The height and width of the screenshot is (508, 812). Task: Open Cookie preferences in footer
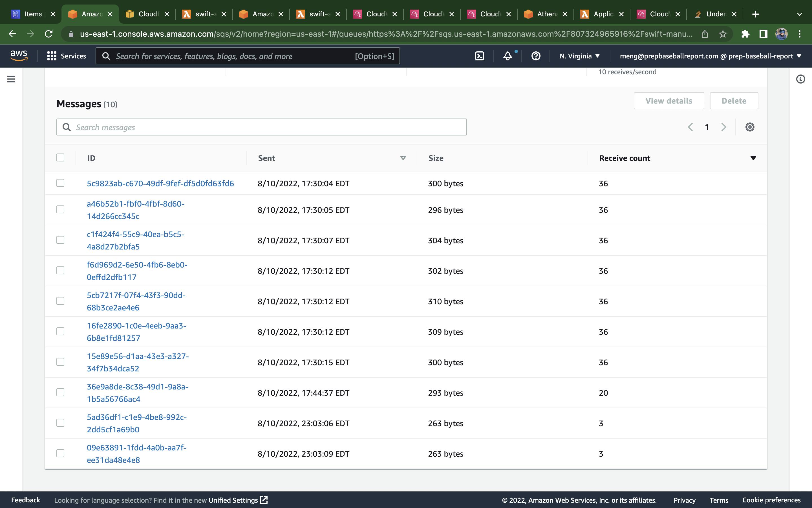pos(771,500)
